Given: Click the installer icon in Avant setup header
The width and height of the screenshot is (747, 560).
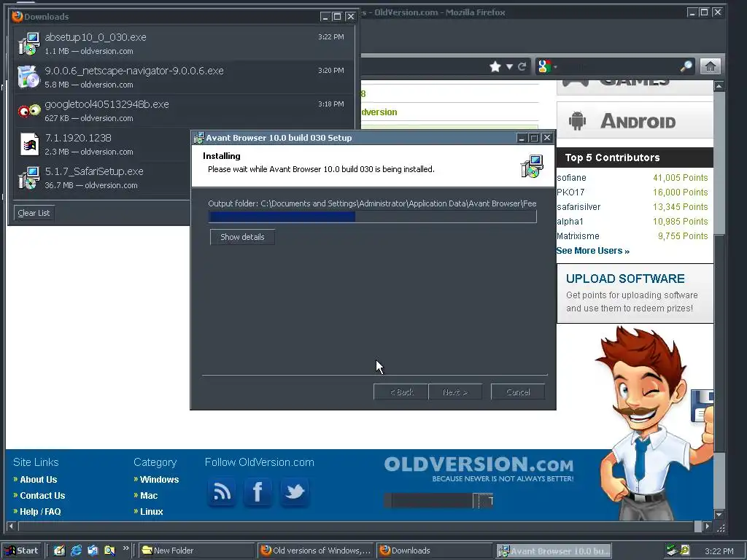Looking at the screenshot, I should click(x=532, y=166).
